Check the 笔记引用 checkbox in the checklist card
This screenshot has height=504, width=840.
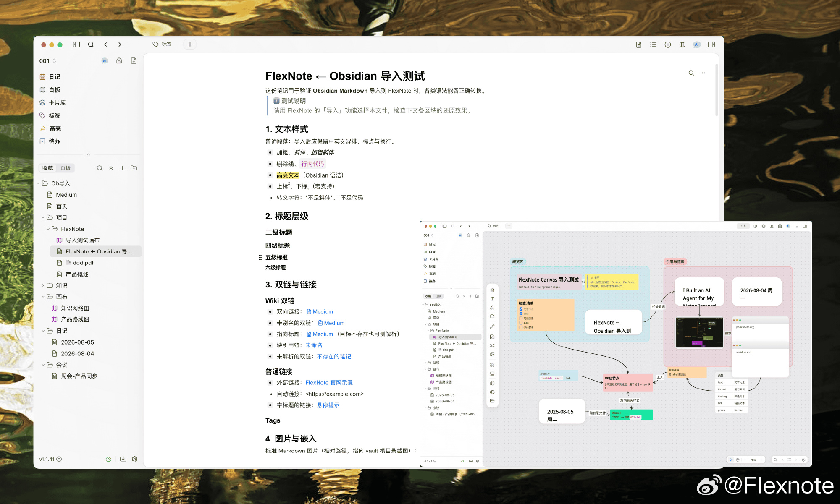tap(521, 318)
